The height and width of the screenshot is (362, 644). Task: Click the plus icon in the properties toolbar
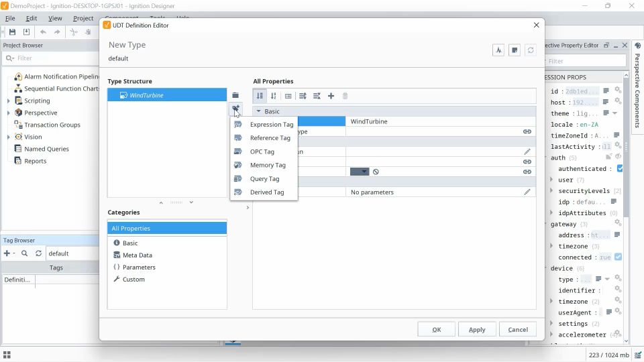[x=331, y=96]
